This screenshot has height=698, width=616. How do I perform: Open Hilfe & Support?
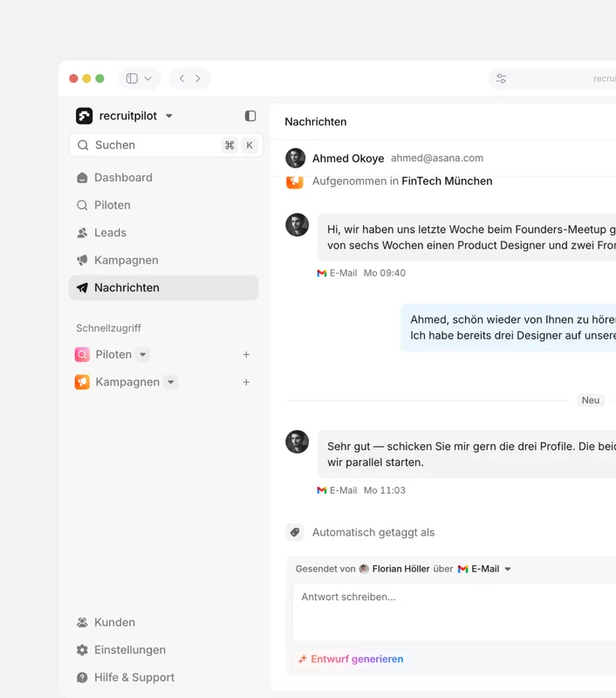click(163, 678)
